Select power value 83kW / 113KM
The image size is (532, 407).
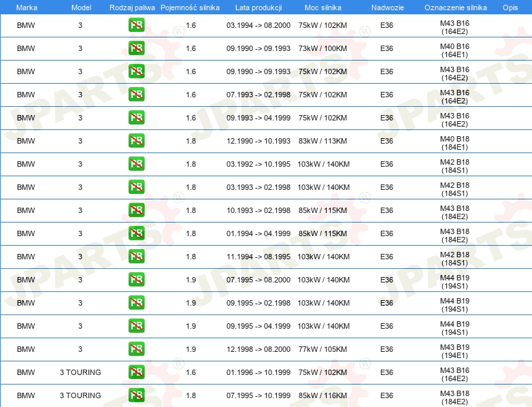click(x=322, y=141)
